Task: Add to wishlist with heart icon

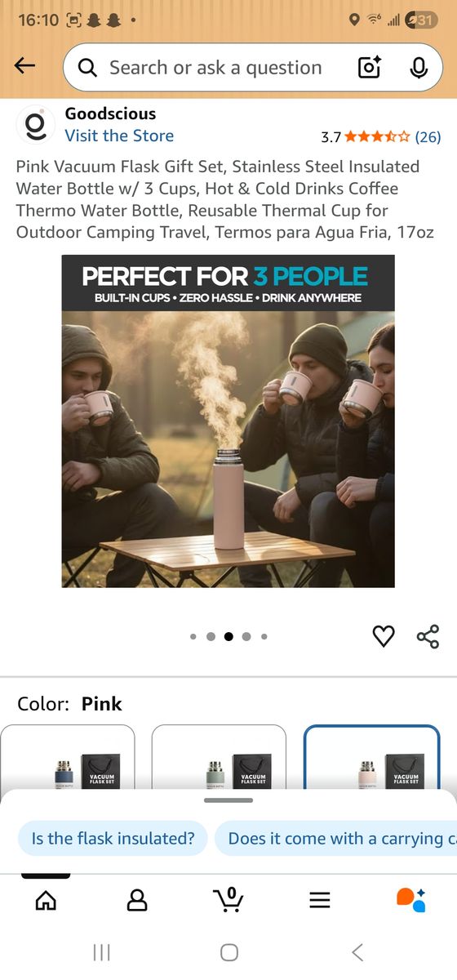Action: (384, 636)
